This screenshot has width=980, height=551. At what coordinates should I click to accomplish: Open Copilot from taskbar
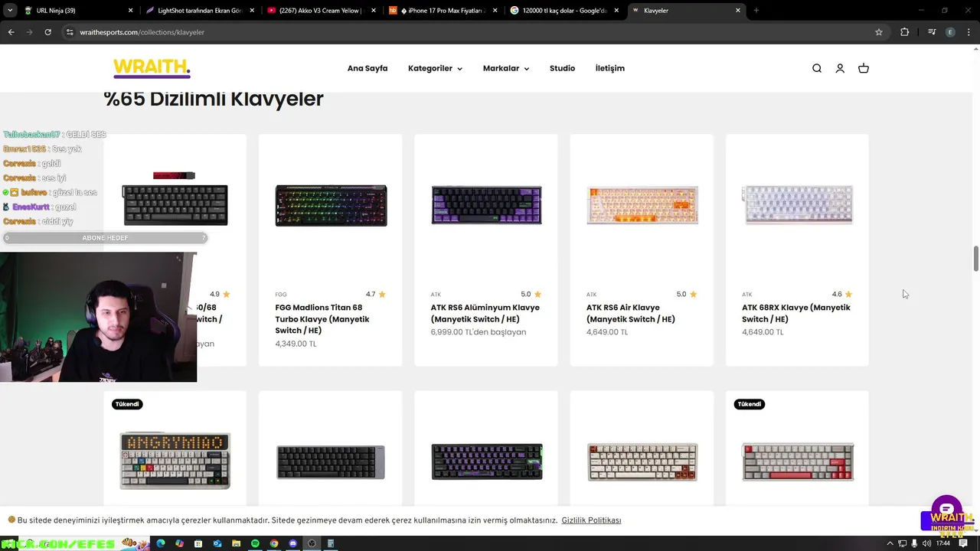[x=179, y=543]
